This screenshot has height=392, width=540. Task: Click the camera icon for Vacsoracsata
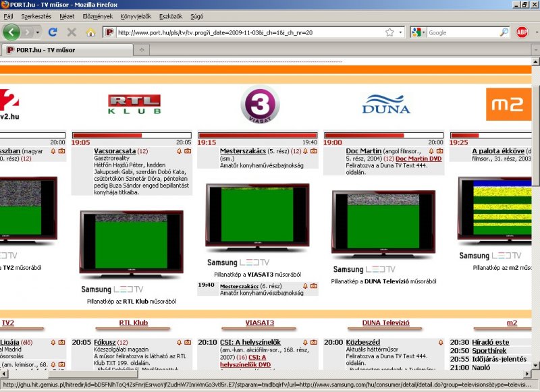188,151
